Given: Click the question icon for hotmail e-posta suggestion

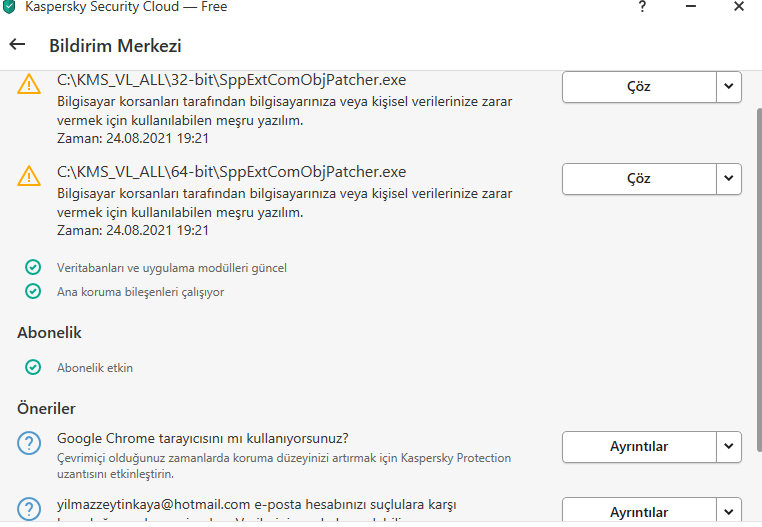Looking at the screenshot, I should tap(29, 509).
